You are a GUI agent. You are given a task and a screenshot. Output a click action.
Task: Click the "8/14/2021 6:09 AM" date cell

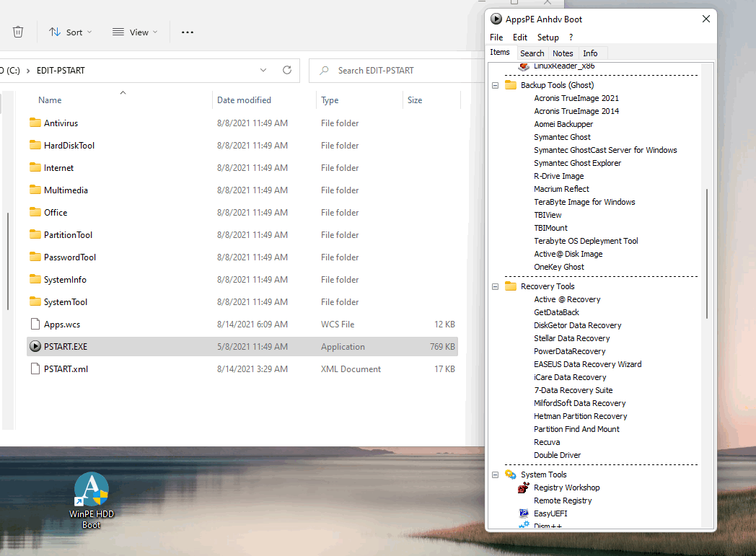pos(252,325)
